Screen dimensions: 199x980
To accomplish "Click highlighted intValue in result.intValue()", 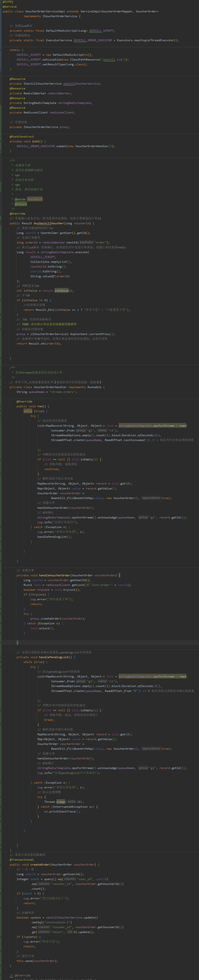I will point(62,291).
